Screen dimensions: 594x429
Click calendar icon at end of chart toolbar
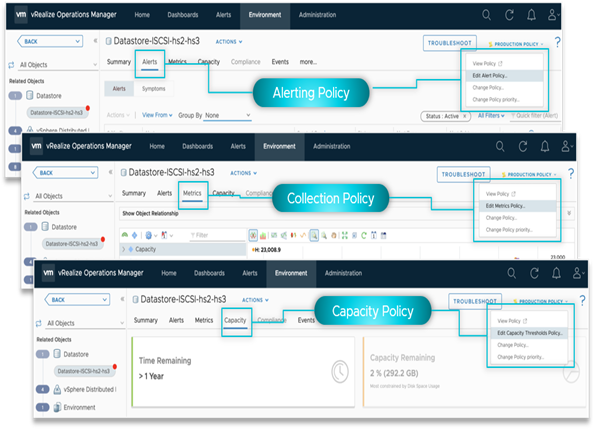[383, 235]
